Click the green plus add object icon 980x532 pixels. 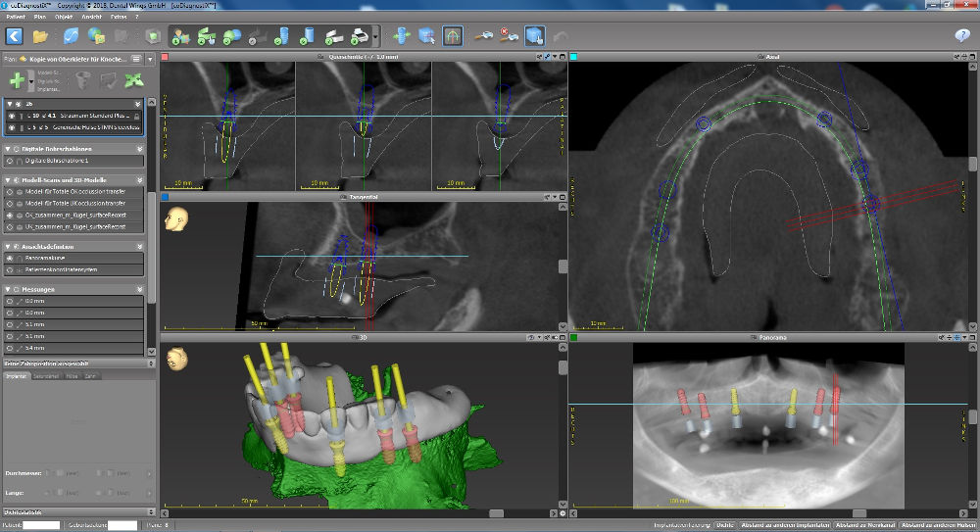(x=17, y=80)
